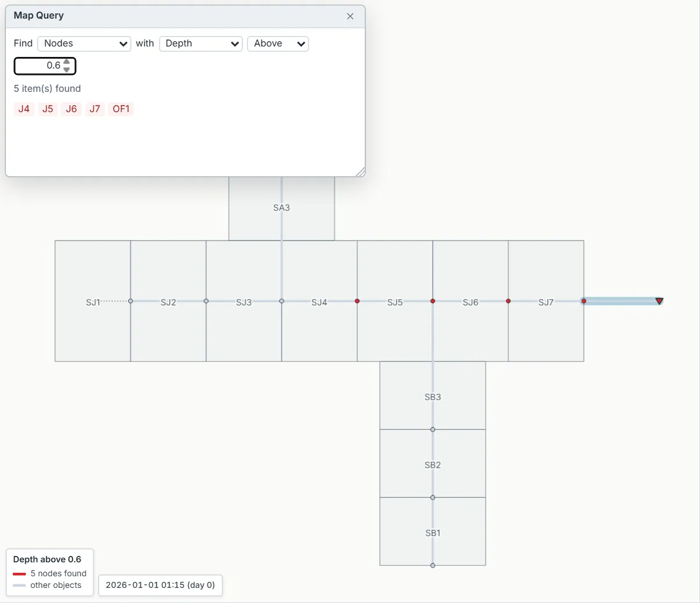Select subcatchment SJ5 label
Screen dimensions: 700x603
tap(395, 302)
